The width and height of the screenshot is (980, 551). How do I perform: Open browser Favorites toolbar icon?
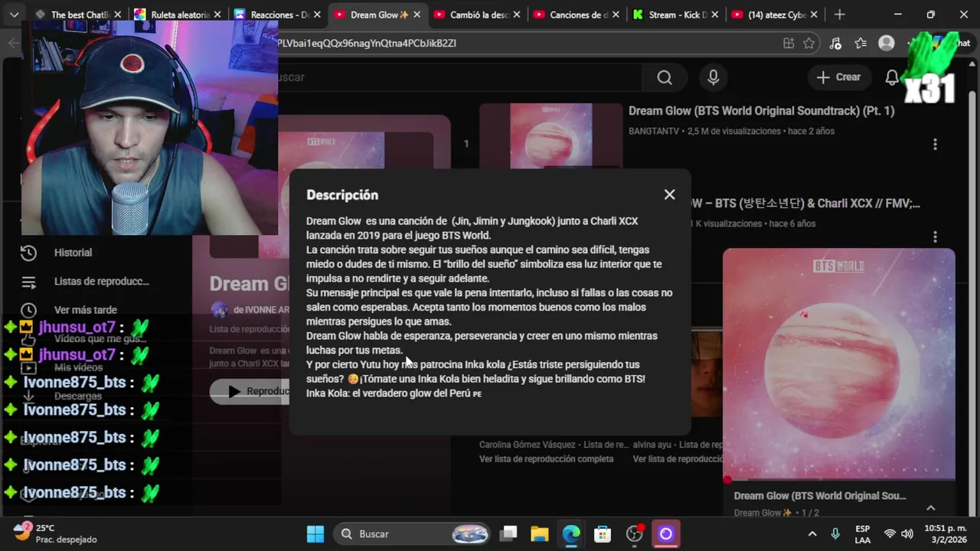[861, 44]
